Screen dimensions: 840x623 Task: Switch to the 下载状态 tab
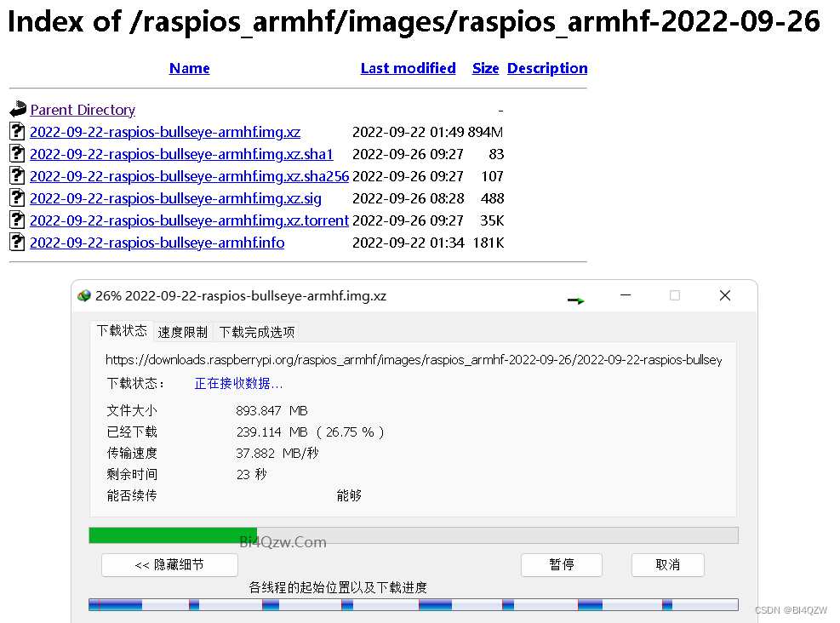point(122,330)
